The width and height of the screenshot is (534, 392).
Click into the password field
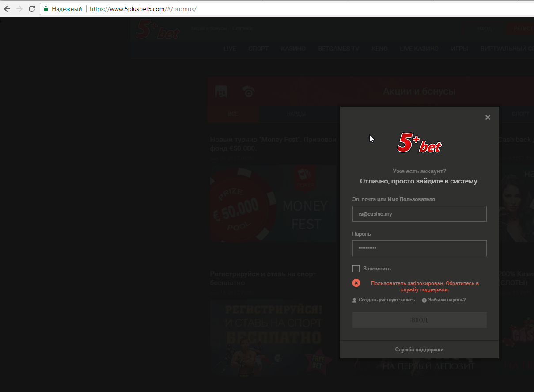419,248
